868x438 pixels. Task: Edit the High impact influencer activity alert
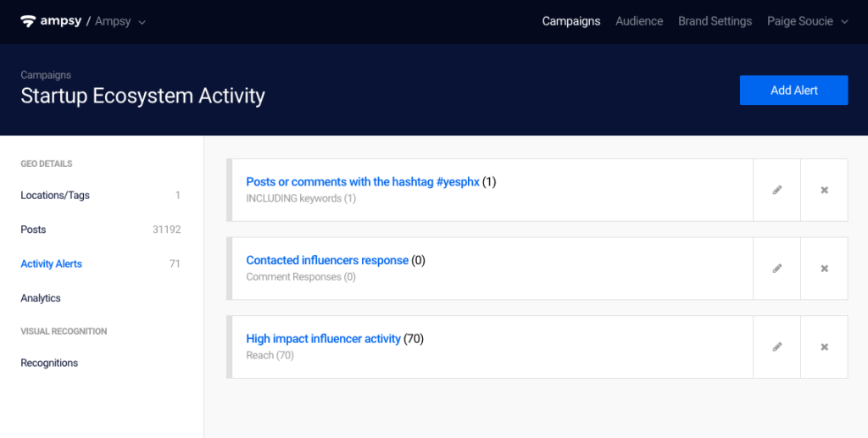point(776,347)
